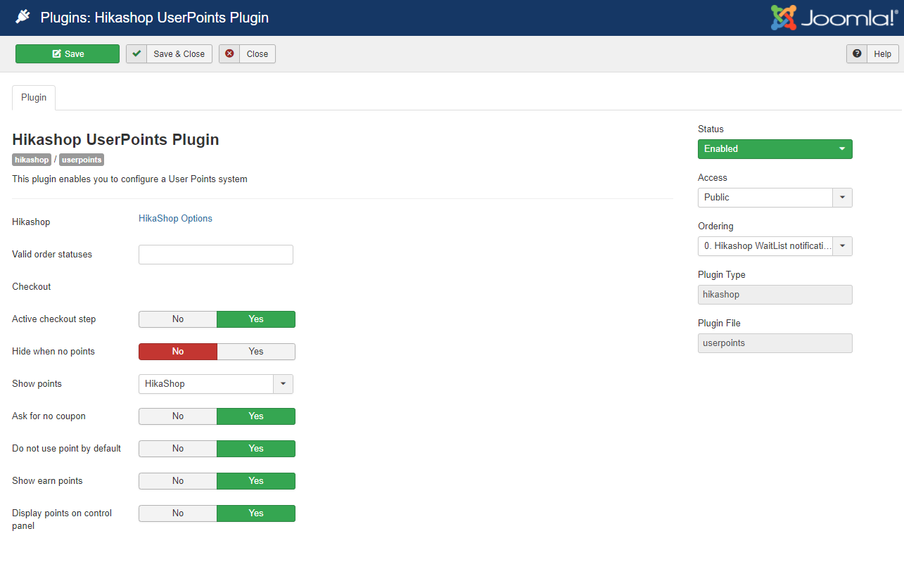Click the Hikashop field label
The width and height of the screenshot is (904, 588).
coord(31,222)
